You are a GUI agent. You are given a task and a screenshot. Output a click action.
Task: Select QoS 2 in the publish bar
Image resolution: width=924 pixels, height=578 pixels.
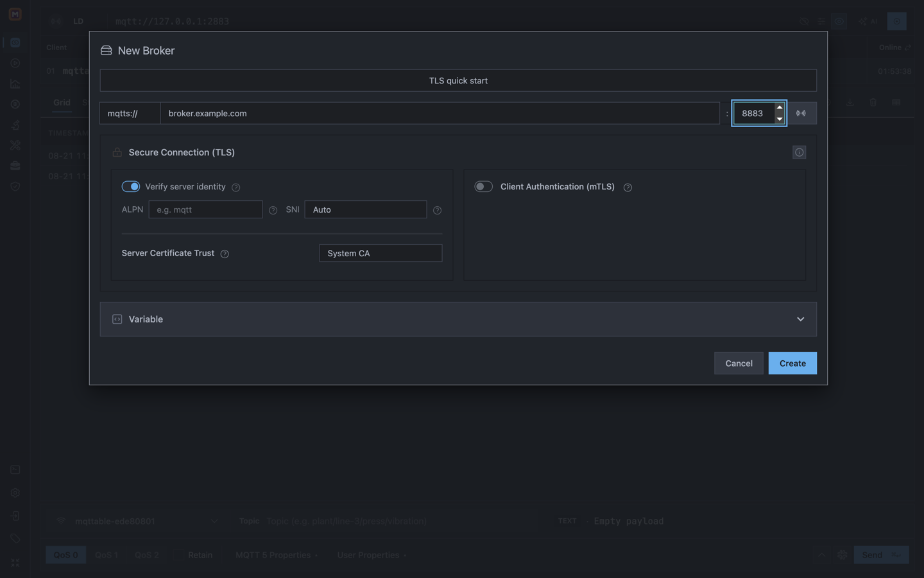pyautogui.click(x=146, y=555)
